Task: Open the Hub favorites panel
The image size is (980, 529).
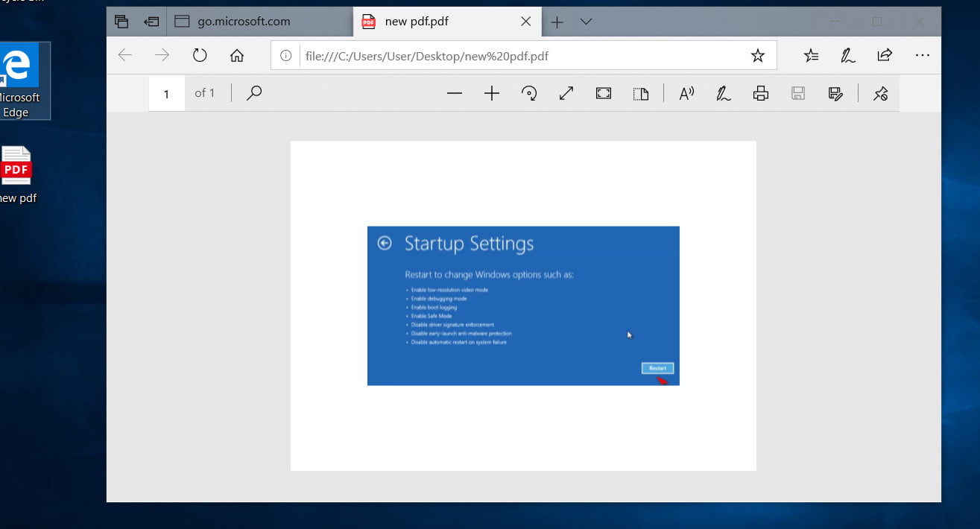Action: [810, 55]
